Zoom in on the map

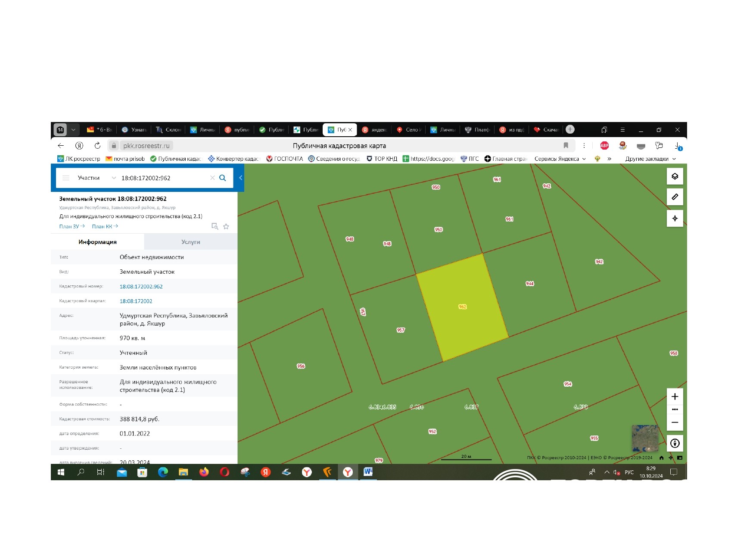[675, 397]
